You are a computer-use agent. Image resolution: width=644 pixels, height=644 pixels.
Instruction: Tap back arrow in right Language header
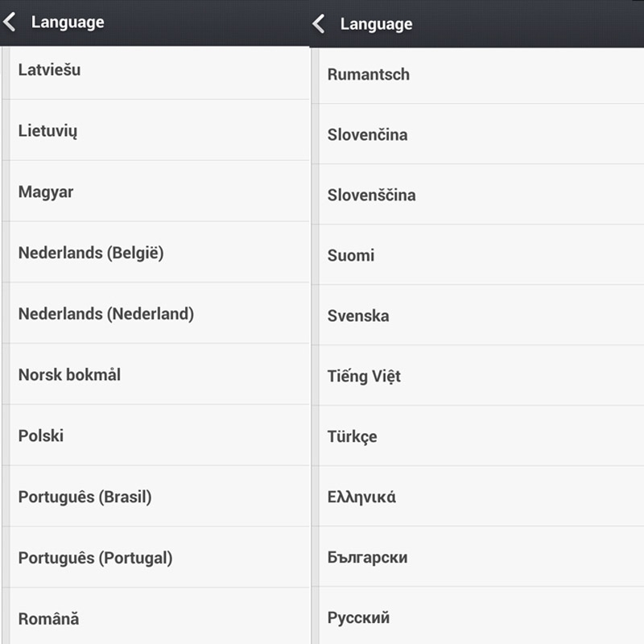(319, 23)
